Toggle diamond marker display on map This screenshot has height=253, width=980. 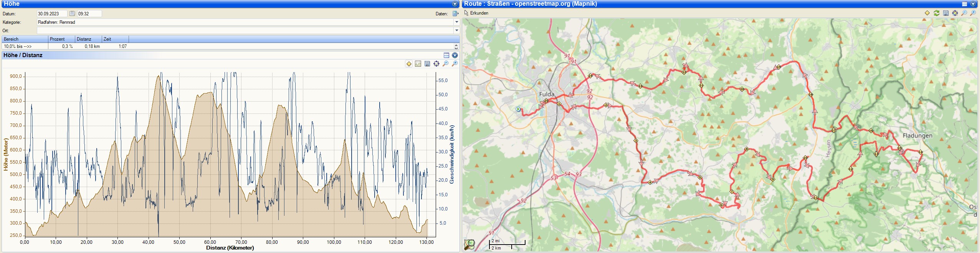927,13
